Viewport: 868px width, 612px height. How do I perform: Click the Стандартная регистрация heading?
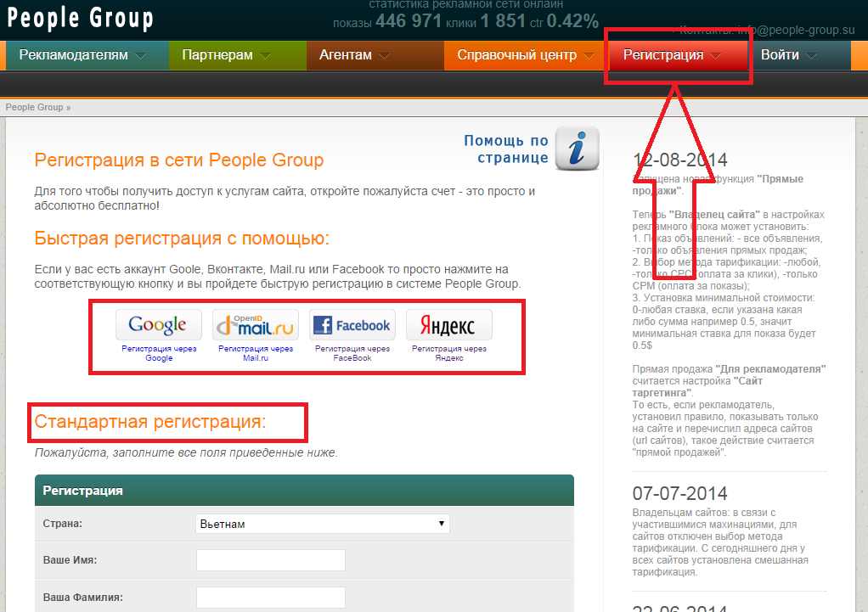(150, 422)
